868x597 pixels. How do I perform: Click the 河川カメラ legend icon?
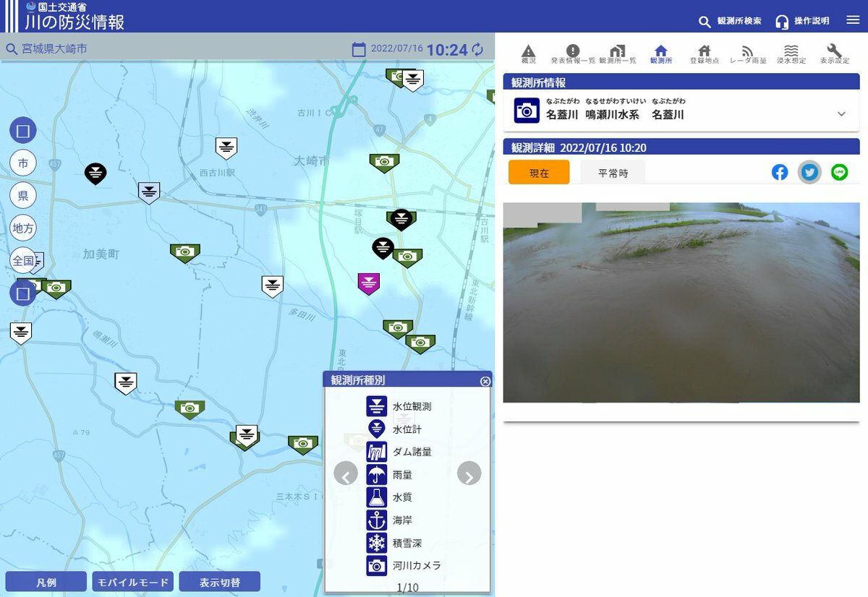coord(377,565)
